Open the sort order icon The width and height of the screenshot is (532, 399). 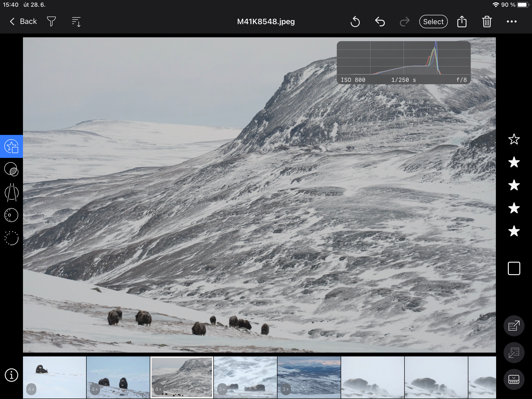(76, 22)
